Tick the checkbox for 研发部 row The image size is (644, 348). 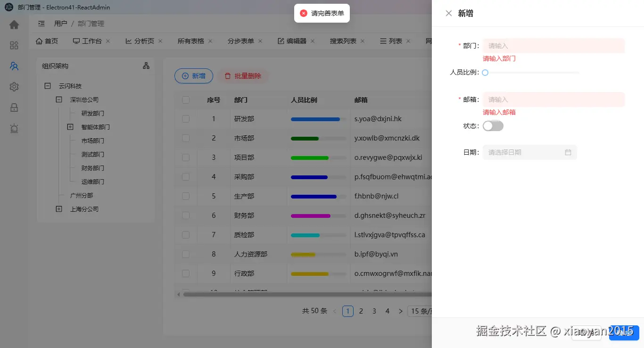click(186, 119)
